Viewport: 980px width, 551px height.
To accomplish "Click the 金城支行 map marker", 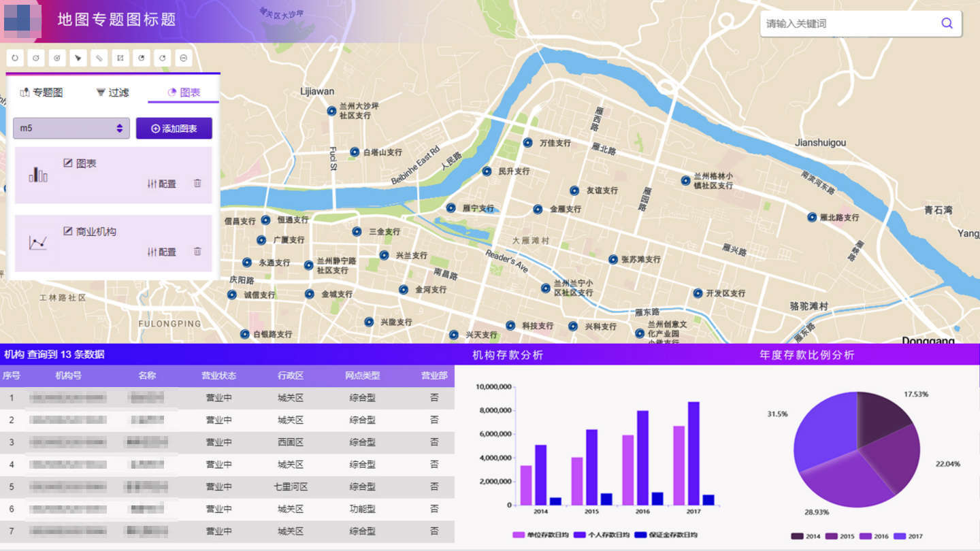I will pyautogui.click(x=309, y=294).
